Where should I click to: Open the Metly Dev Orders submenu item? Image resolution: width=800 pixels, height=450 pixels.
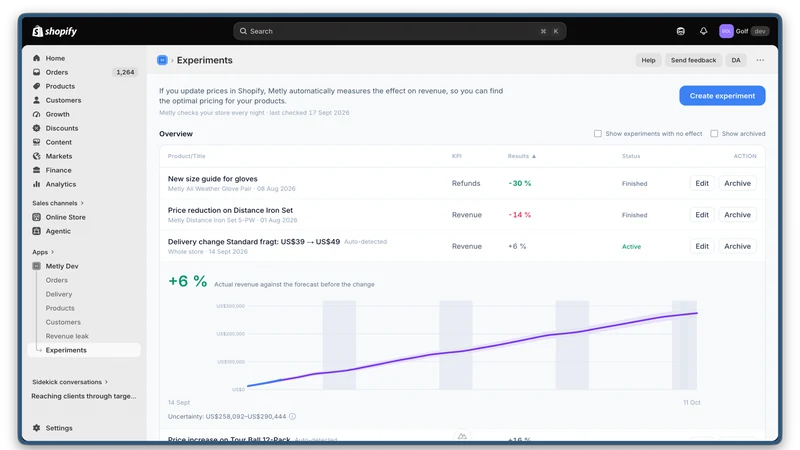coord(57,280)
